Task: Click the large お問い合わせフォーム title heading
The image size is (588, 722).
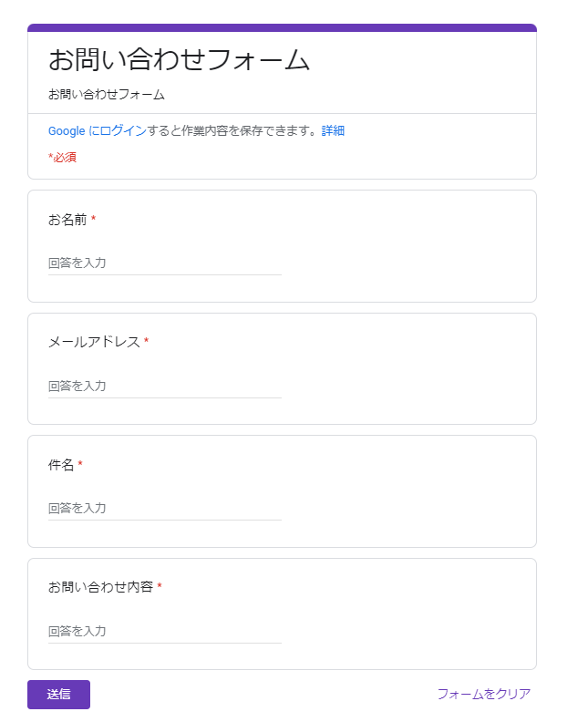Action: click(x=179, y=60)
